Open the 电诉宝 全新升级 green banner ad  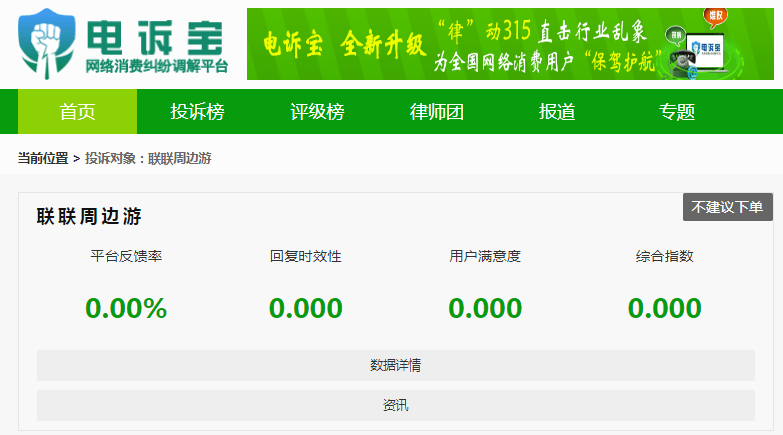[510, 44]
